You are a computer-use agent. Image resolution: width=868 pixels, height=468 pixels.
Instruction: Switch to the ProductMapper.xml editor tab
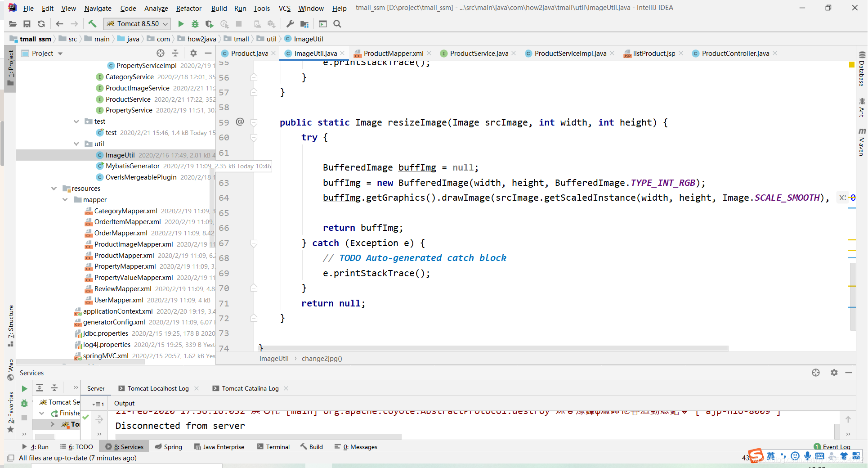[393, 54]
